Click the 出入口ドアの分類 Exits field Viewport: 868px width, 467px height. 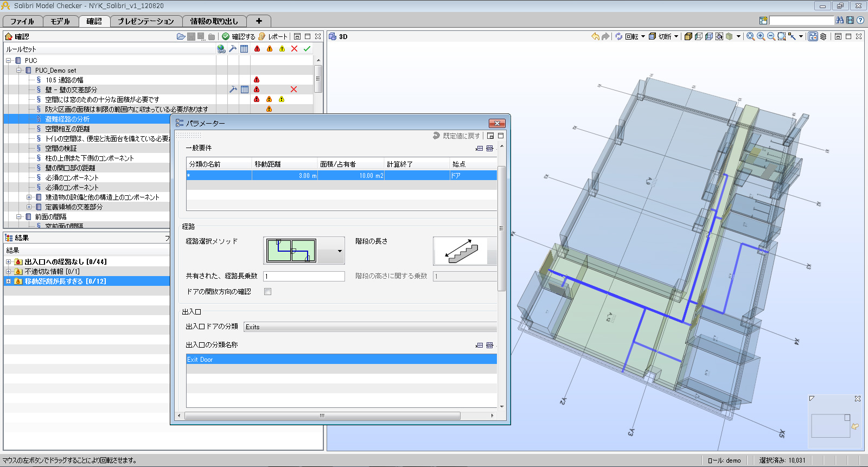370,327
